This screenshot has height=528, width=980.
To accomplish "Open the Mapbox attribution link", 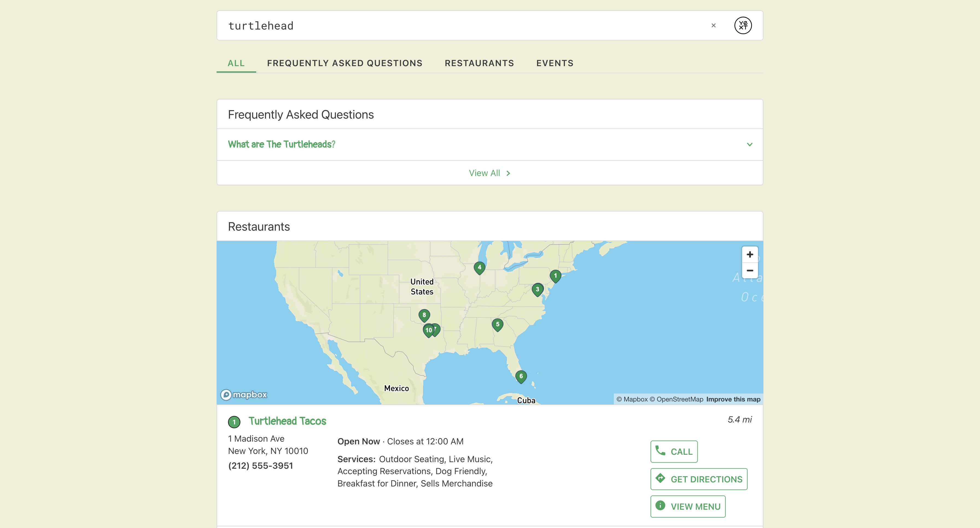I will click(x=632, y=399).
